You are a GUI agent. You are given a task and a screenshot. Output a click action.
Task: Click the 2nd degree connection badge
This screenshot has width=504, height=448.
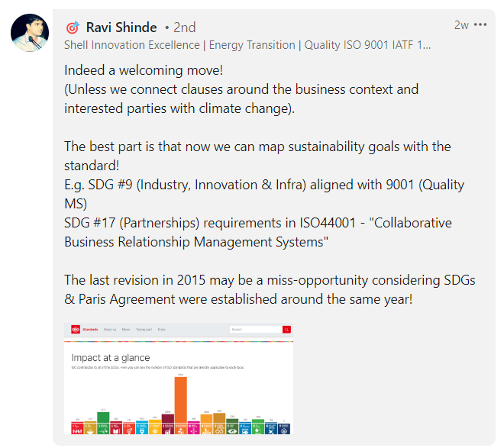click(181, 28)
